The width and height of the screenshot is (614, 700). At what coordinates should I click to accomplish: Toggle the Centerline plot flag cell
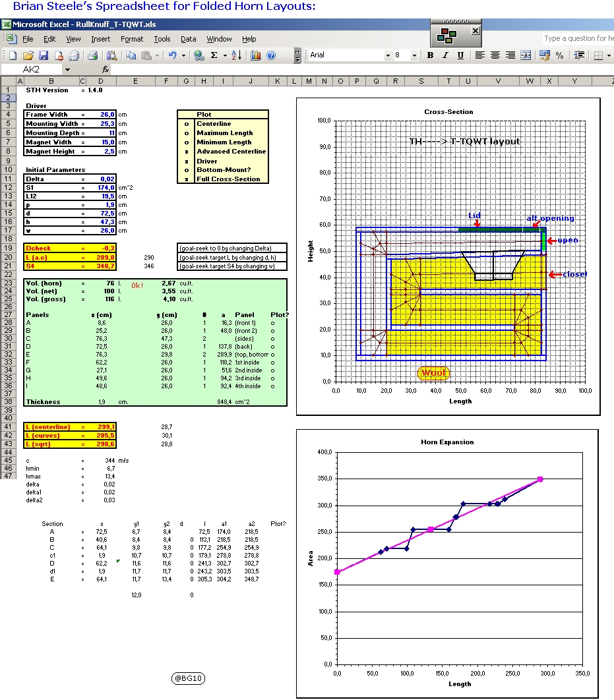click(187, 124)
